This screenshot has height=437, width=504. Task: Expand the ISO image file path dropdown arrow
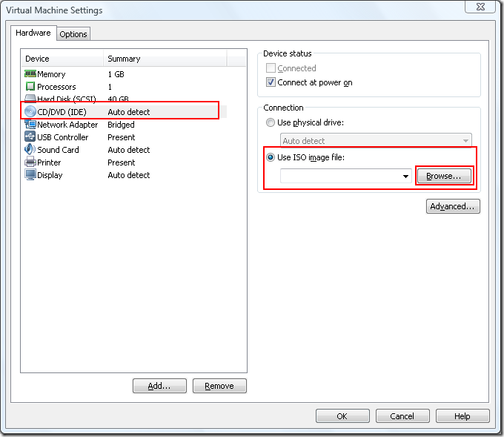[x=405, y=176]
